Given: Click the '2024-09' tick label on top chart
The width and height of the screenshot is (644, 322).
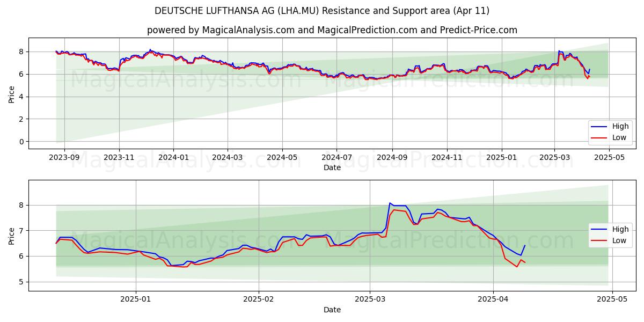Looking at the screenshot, I should click(392, 157).
